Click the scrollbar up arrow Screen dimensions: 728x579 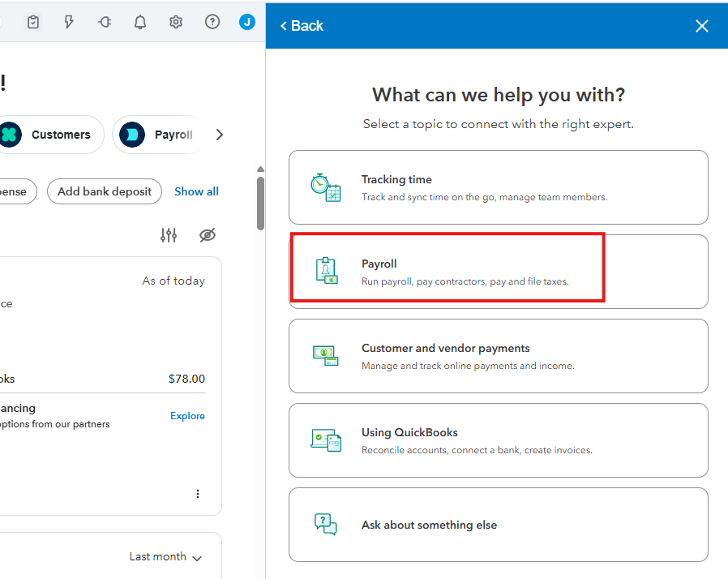(260, 169)
